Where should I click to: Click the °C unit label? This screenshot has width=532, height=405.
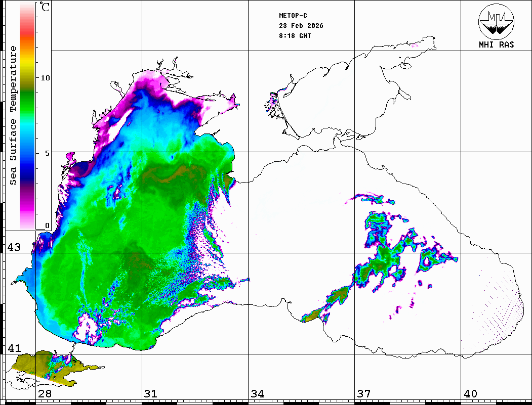(45, 8)
